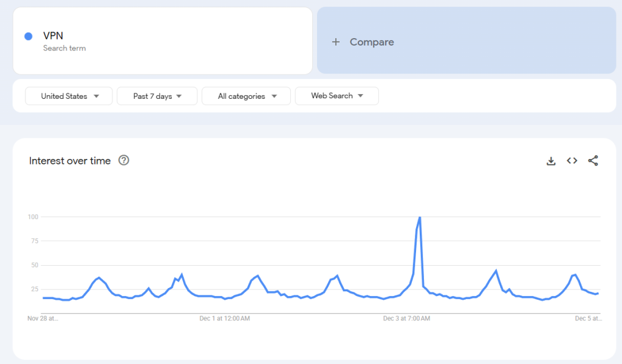Download the interest over time data
Image resolution: width=622 pixels, height=364 pixels.
551,161
